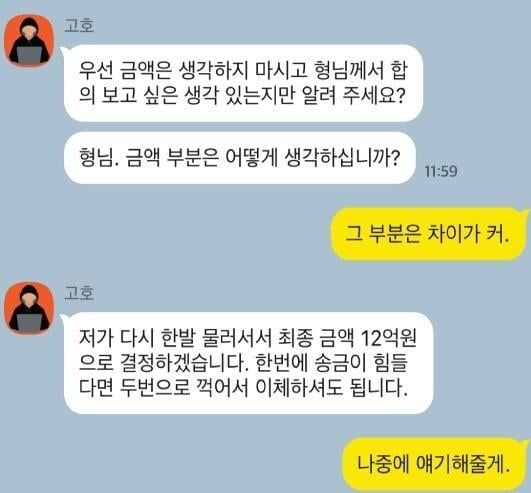Tap the yellow 그 부분은 차이가 커 bubble

click(428, 234)
